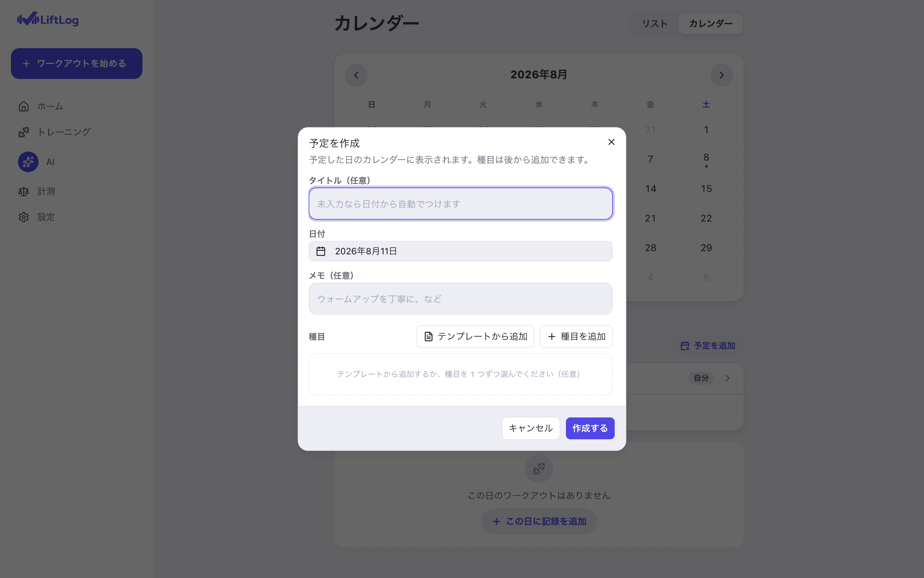Image resolution: width=924 pixels, height=578 pixels.
Task: Close the 予定を作成 dialog with X
Action: point(611,142)
